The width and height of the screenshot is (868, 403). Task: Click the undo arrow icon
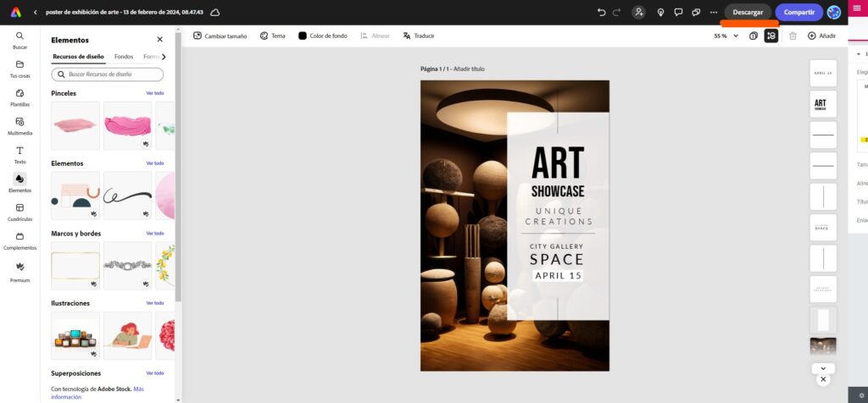coord(602,12)
